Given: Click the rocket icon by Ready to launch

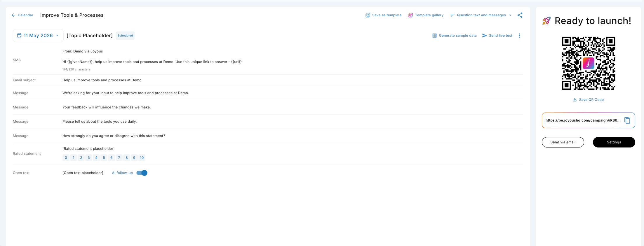Looking at the screenshot, I should [x=546, y=21].
